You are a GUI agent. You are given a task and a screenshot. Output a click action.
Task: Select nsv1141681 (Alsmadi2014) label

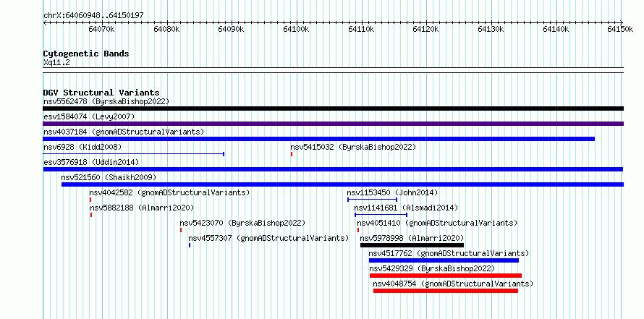pos(406,208)
